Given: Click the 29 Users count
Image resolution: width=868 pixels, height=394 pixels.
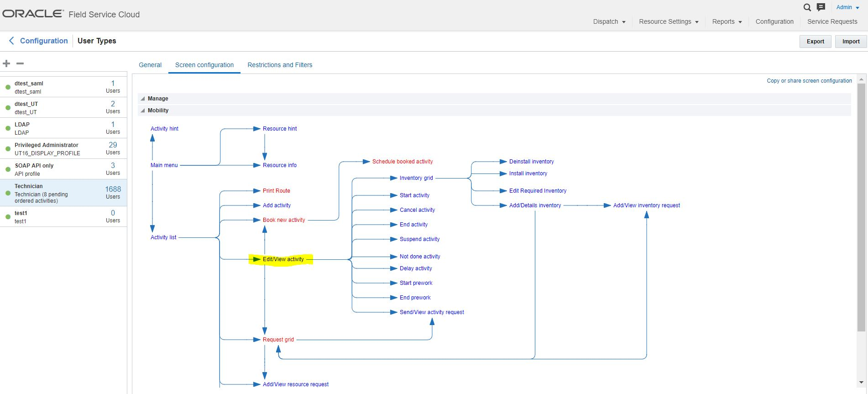Looking at the screenshot, I should 113,148.
